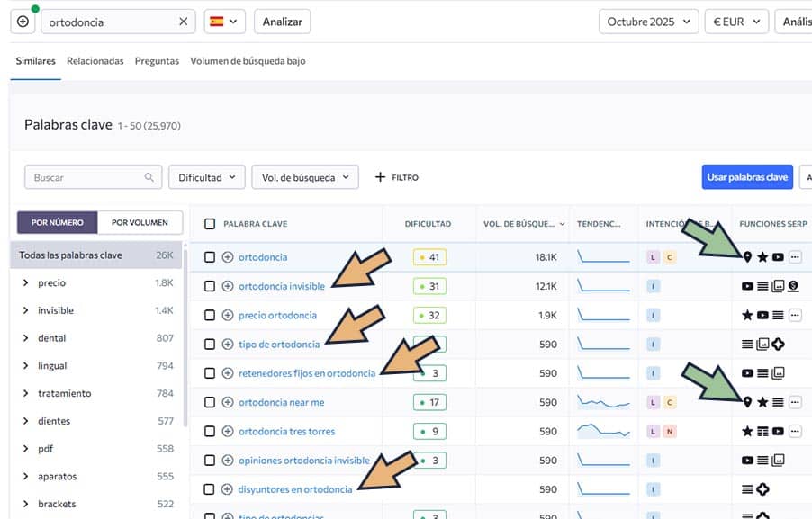The width and height of the screenshot is (812, 519).
Task: Click plus icon next to 'precio ortodoncia'
Action: 228,316
